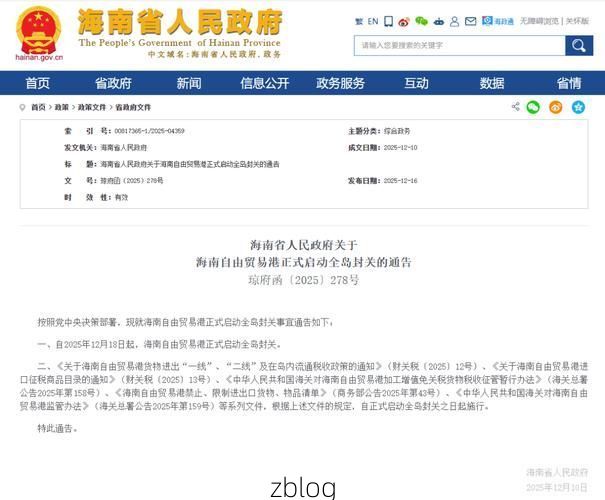The image size is (605, 500).
Task: Open the 新闻 navigation tab
Action: click(x=189, y=83)
